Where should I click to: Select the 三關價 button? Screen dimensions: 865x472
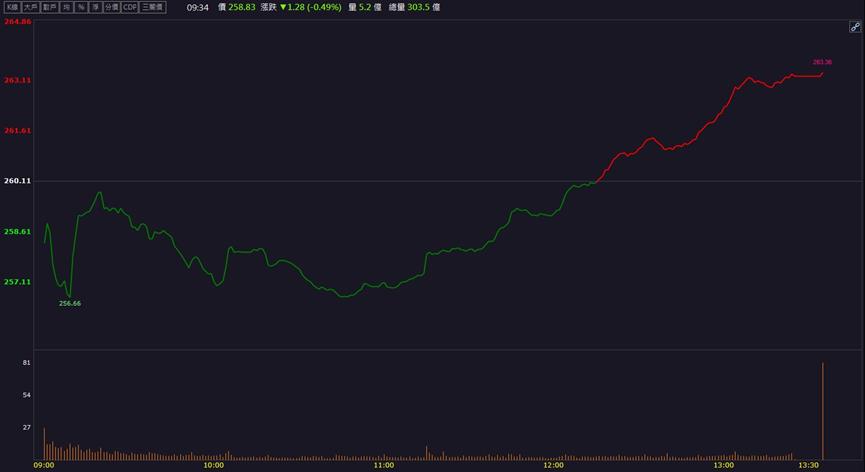pyautogui.click(x=152, y=7)
